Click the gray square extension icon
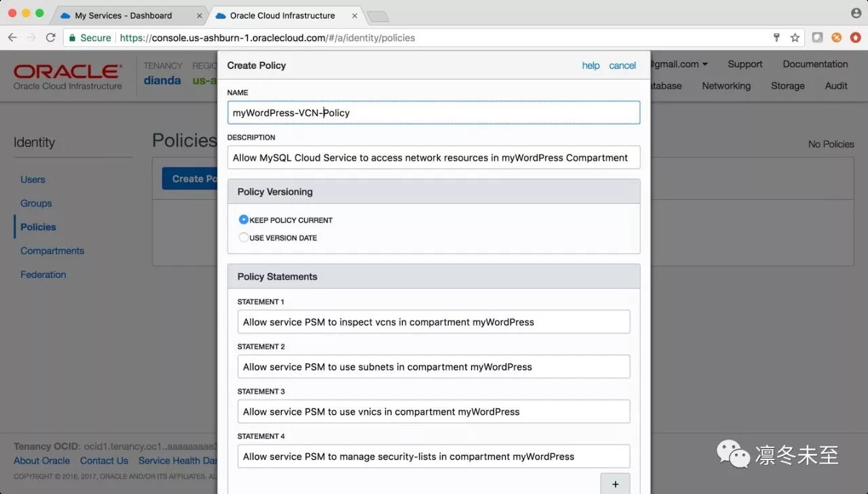The width and height of the screenshot is (868, 494). (818, 38)
